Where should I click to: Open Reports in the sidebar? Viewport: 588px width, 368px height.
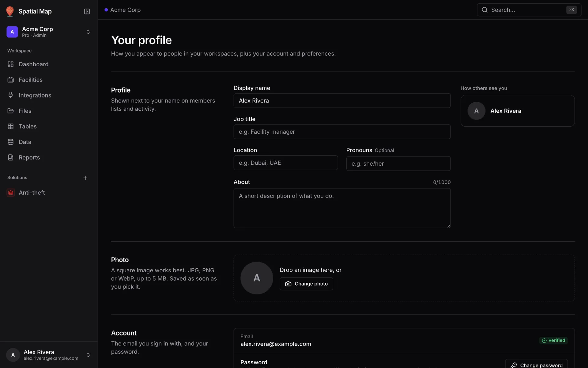coord(49,157)
